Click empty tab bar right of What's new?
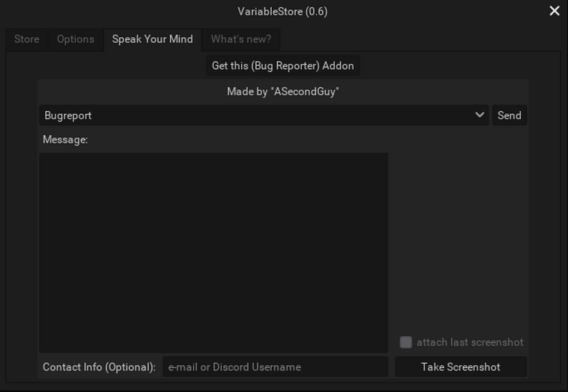The image size is (568, 392). [x=415, y=39]
